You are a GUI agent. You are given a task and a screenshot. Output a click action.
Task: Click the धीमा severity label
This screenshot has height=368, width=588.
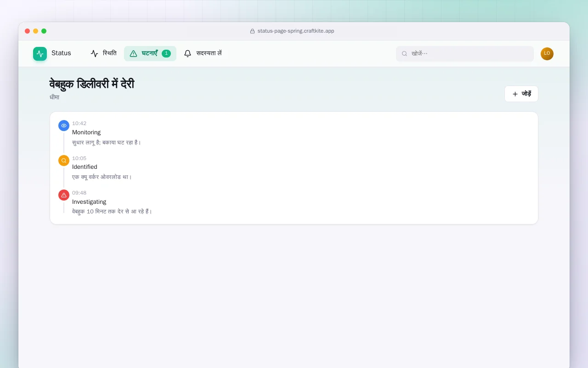[55, 98]
